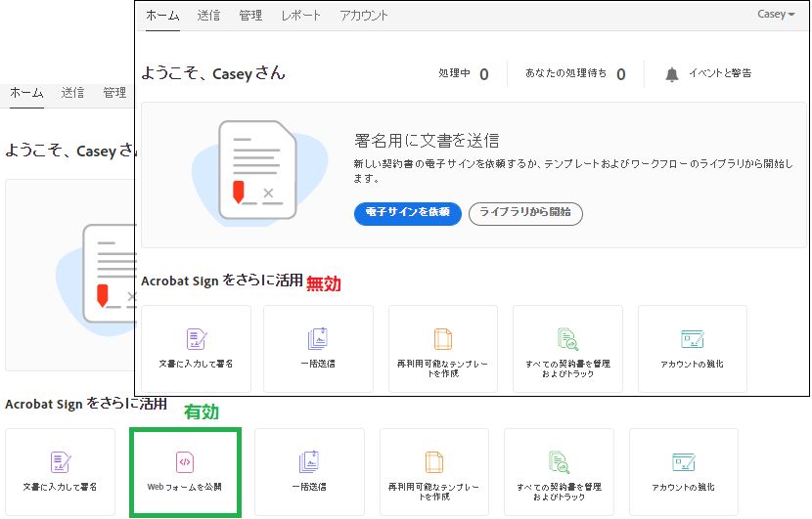The image size is (812, 519).
Task: Open 管理 tab in front window
Action: 250,16
